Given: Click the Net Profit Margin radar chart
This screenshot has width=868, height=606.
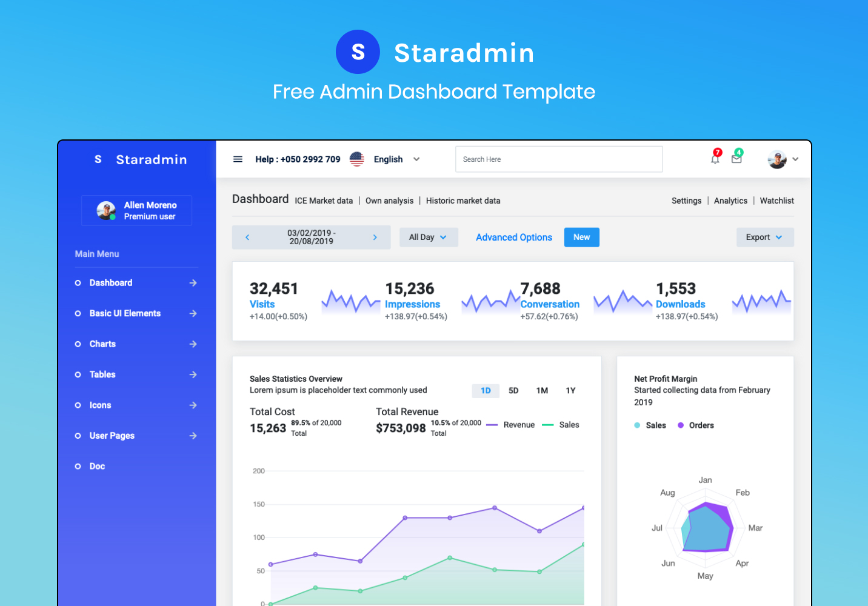Looking at the screenshot, I should [706, 527].
